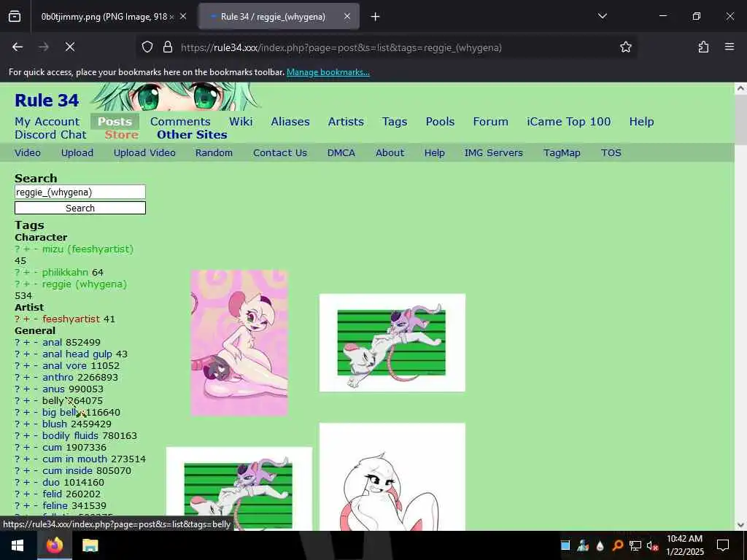This screenshot has height=560, width=747.
Task: Click the page vertical scrollbar thumb
Action: click(740, 119)
